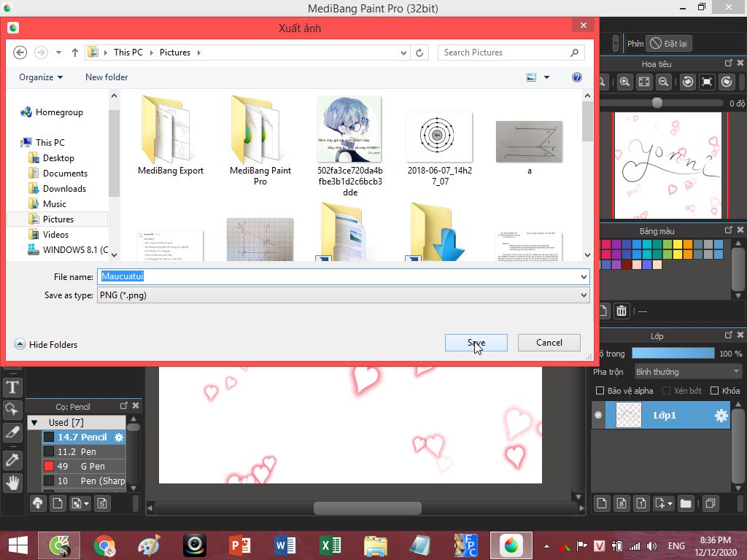Click the Search Pictures box
This screenshot has width=747, height=560.
click(x=511, y=52)
